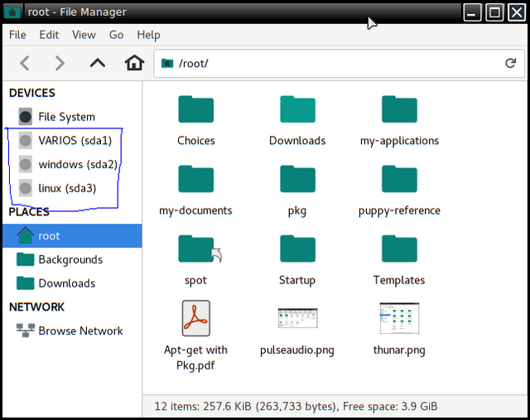Click the linux (sda3) drive icon
530x420 pixels.
click(26, 188)
